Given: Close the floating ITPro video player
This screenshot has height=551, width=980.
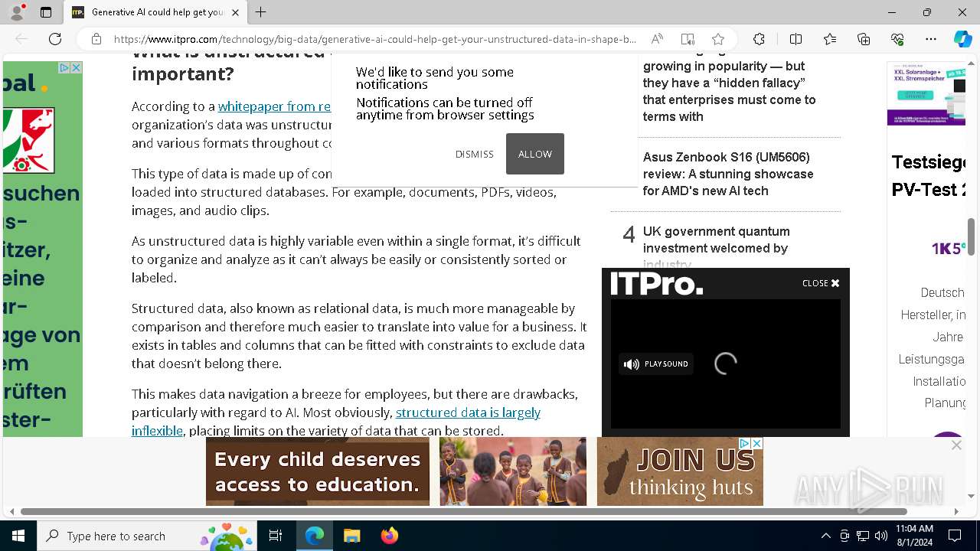Looking at the screenshot, I should (821, 283).
